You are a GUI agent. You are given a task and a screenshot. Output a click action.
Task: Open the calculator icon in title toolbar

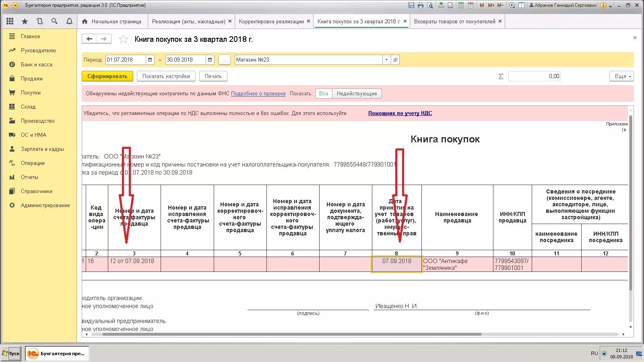pos(461,5)
